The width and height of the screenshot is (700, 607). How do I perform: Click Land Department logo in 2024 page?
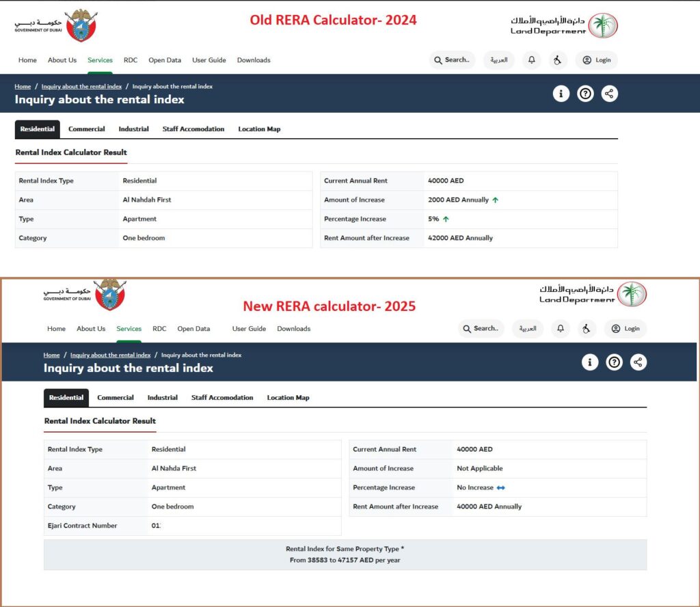tap(564, 25)
